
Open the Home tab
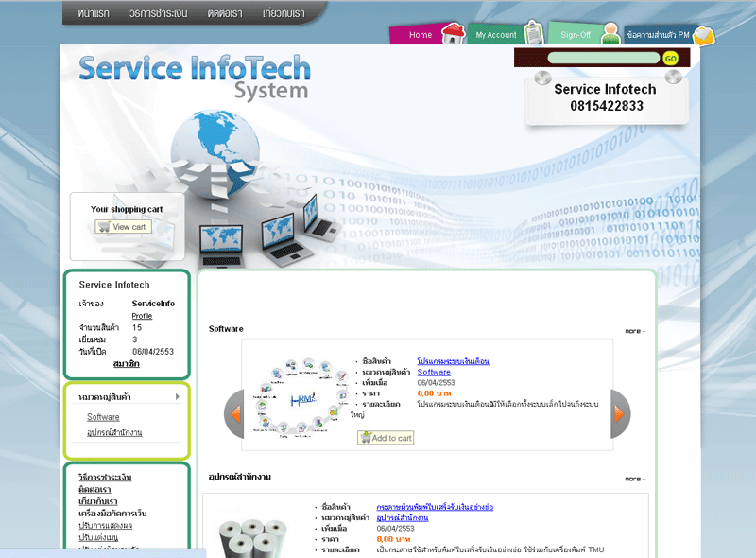[421, 35]
